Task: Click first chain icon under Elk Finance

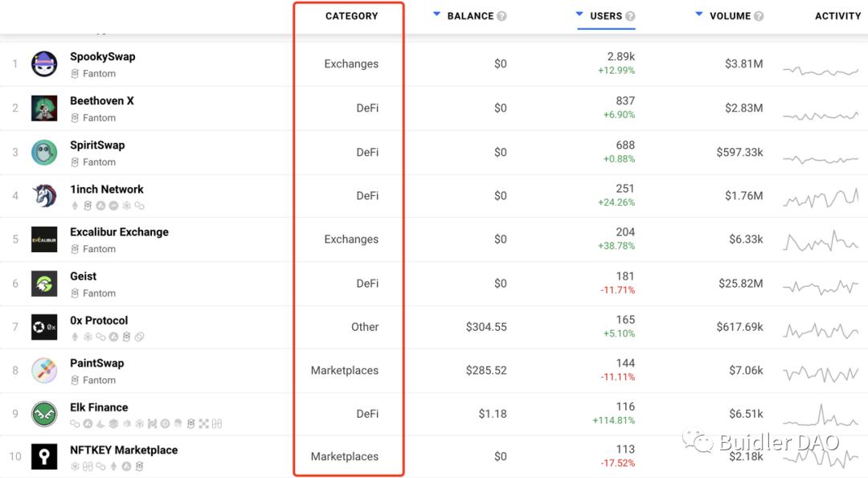Action: point(75,424)
